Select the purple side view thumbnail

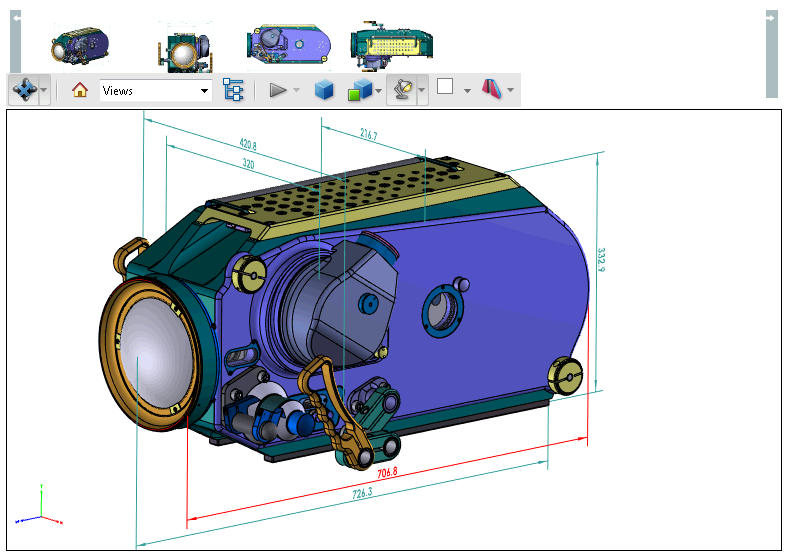288,43
